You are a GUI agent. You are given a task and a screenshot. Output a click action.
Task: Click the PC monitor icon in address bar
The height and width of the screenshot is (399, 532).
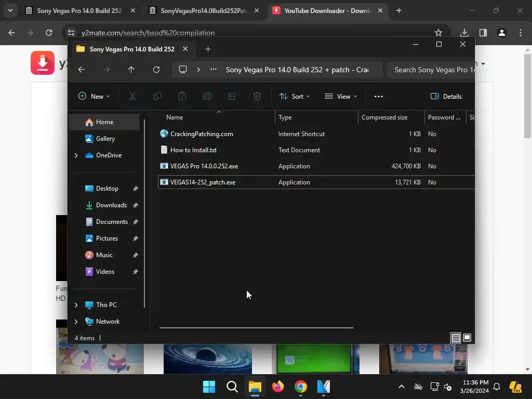coord(183,70)
